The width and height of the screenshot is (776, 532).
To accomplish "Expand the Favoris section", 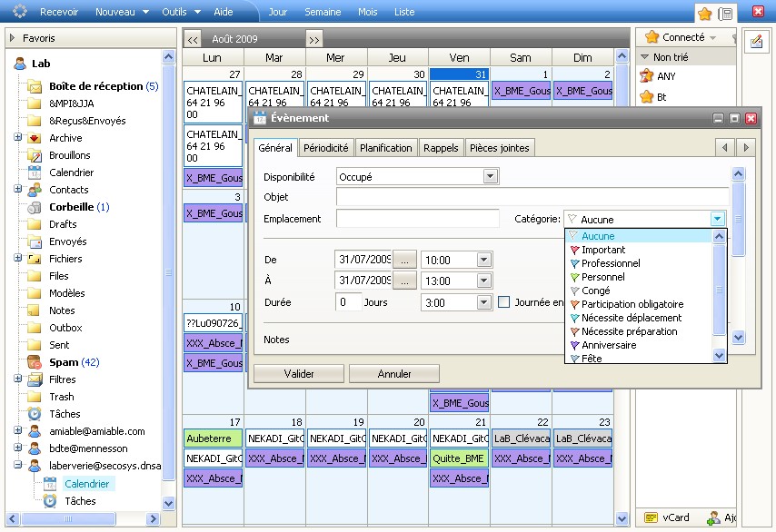I will [13, 38].
